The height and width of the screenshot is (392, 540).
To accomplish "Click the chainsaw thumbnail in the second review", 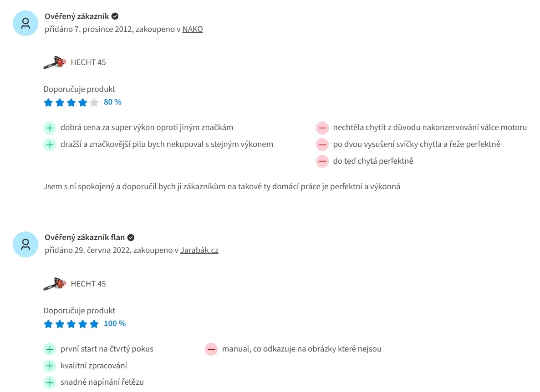I will (x=55, y=284).
